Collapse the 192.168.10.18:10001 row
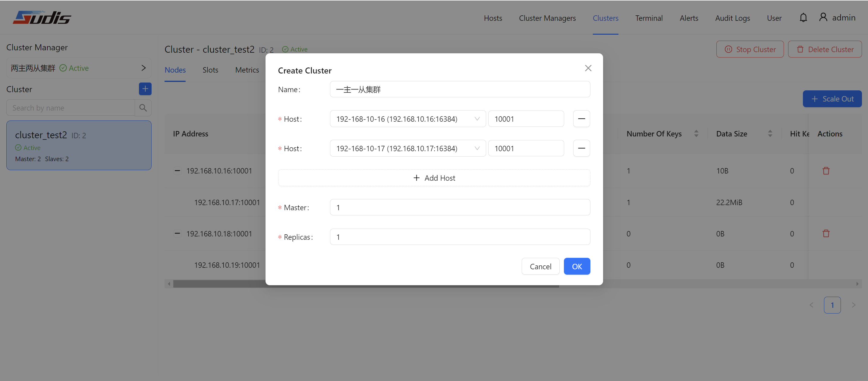Screen dimensions: 868x381 pos(177,233)
